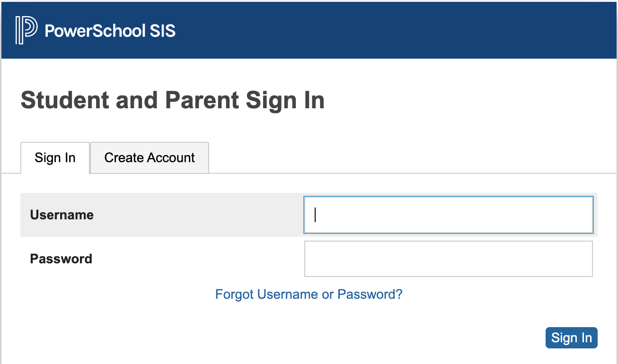Viewport: 618px width, 364px height.
Task: Click the word "PowerSchool" in the header
Action: tap(95, 31)
